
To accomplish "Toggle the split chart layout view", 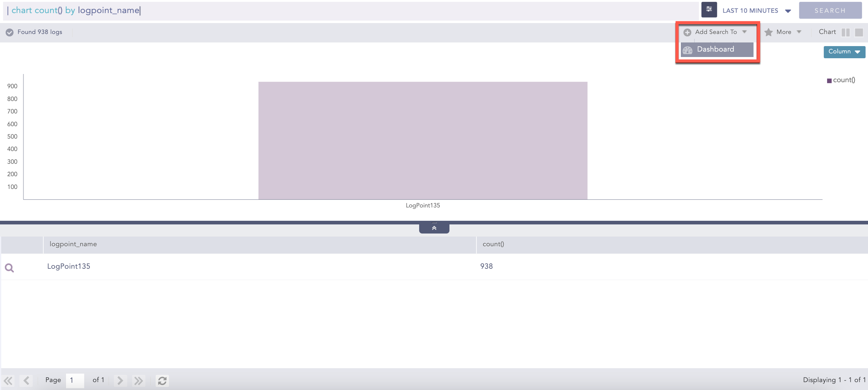I will [x=845, y=32].
